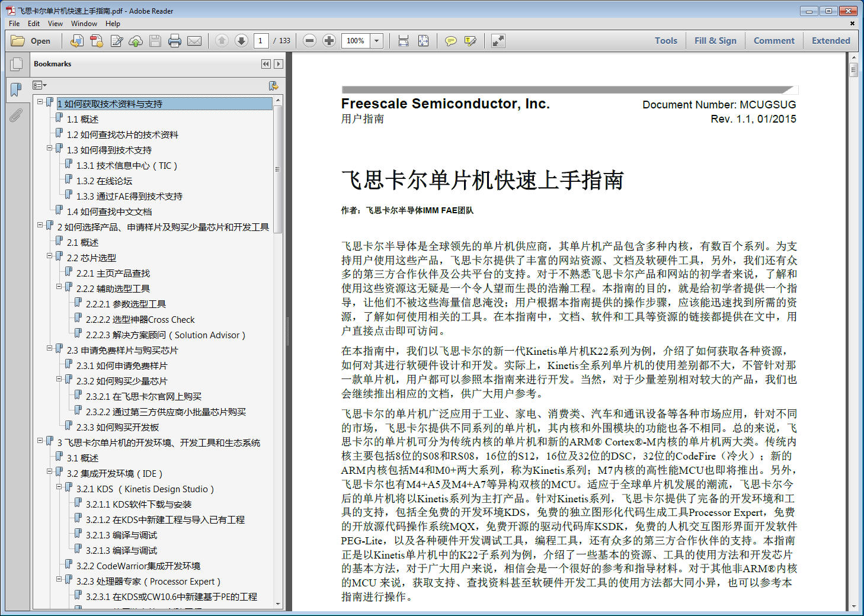Click the Bookmarks panel icon
This screenshot has width=864, height=616.
click(16, 90)
